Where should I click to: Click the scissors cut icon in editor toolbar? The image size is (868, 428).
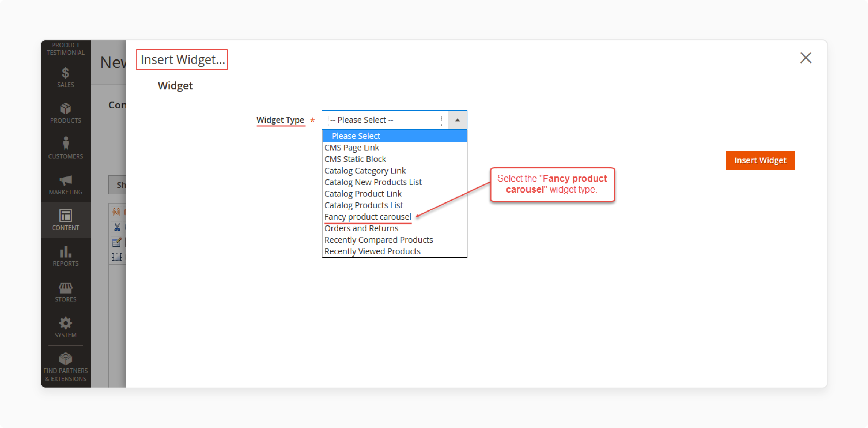coord(117,227)
